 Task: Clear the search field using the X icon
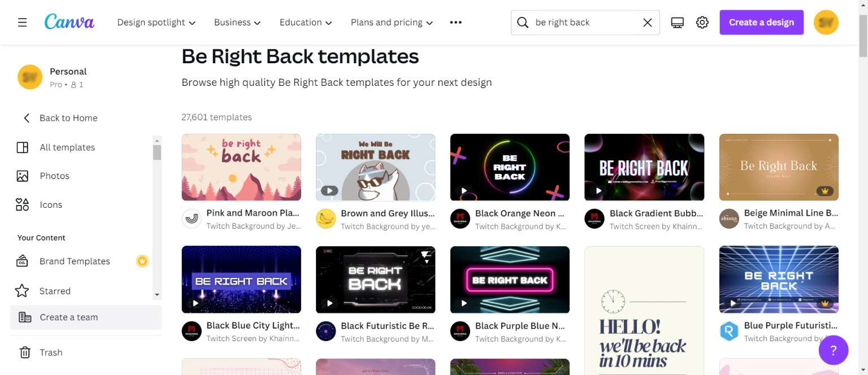tap(647, 22)
